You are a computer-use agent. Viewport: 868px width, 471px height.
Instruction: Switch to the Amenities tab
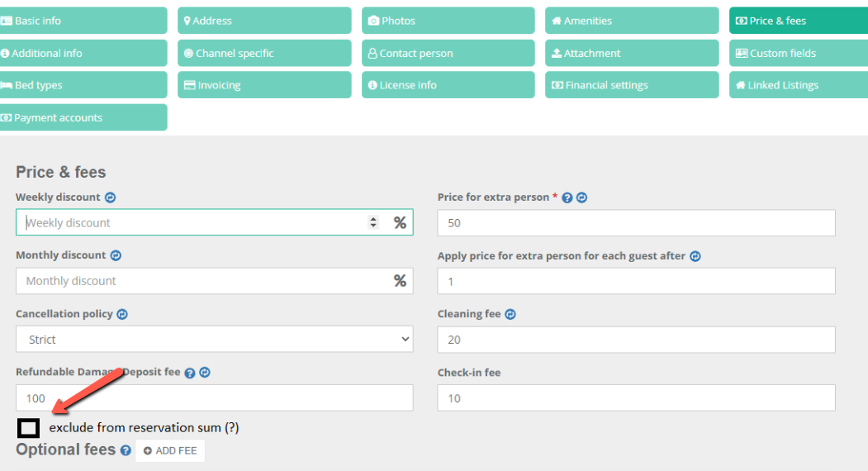pos(632,21)
